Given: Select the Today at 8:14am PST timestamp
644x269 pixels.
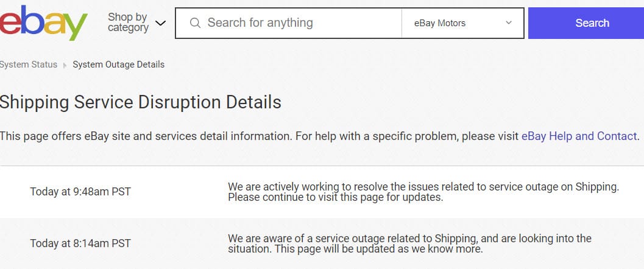Looking at the screenshot, I should [x=80, y=243].
